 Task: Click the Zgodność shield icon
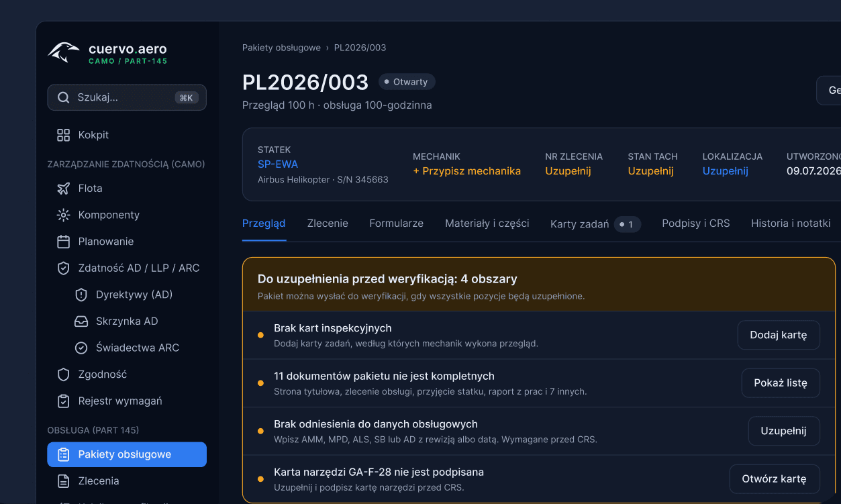click(x=64, y=374)
